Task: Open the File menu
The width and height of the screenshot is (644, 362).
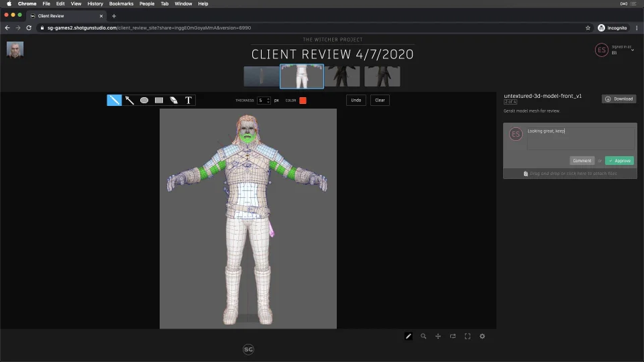Action: click(46, 4)
